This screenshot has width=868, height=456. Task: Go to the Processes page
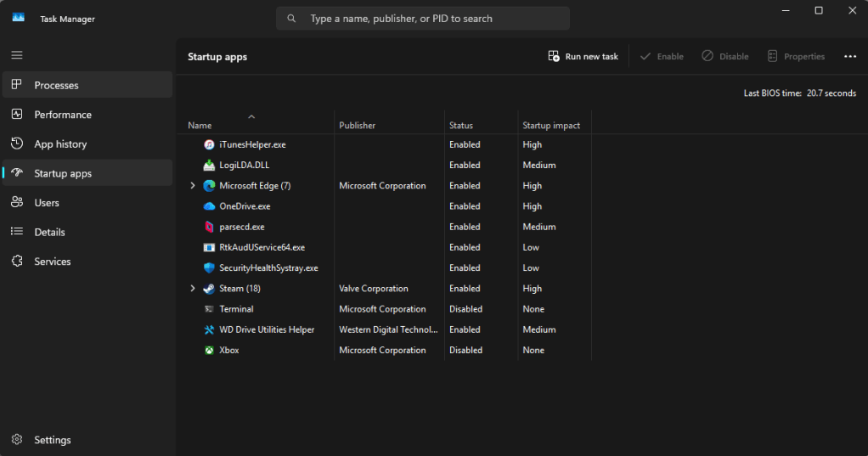[87, 85]
